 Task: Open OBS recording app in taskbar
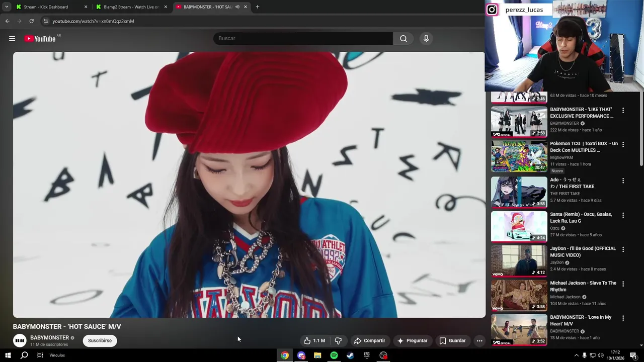coord(383,355)
